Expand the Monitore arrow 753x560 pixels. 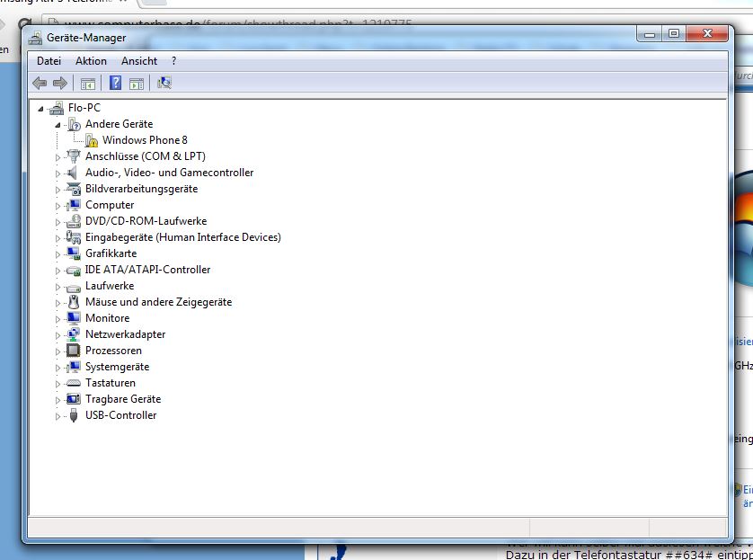[x=58, y=319]
